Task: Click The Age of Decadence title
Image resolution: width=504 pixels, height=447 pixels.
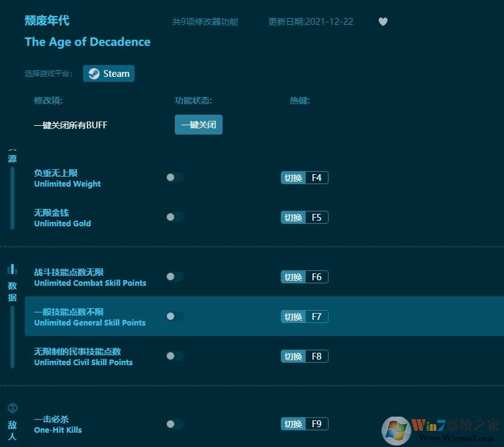Action: pos(87,42)
